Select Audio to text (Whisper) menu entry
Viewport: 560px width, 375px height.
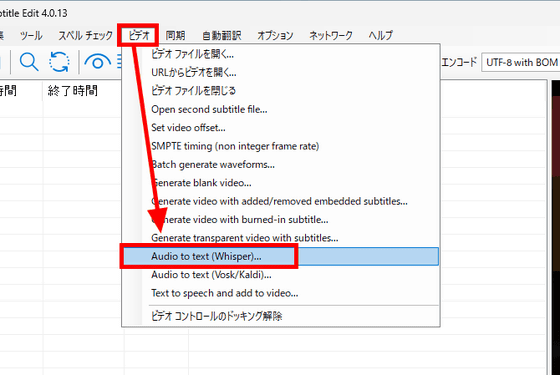point(281,256)
